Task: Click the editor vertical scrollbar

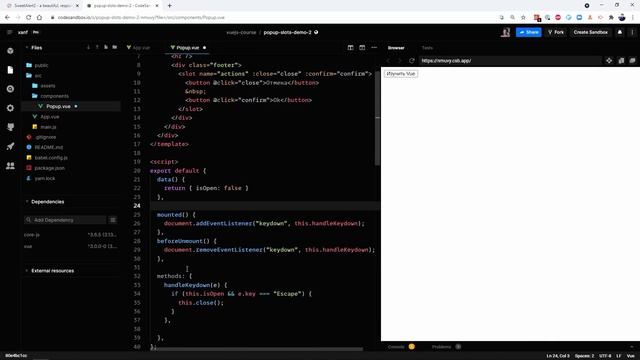Action: 377,118
